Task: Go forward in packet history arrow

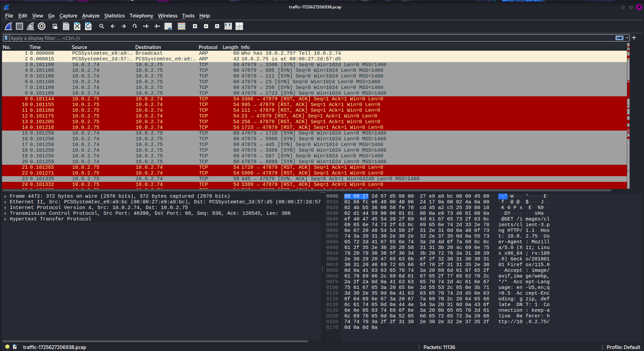Action: click(124, 26)
